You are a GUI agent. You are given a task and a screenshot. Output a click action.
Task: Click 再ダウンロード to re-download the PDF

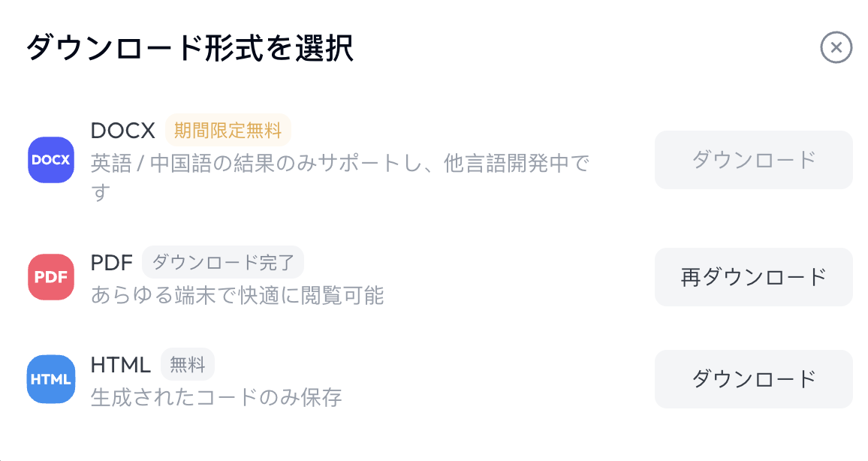point(753,277)
